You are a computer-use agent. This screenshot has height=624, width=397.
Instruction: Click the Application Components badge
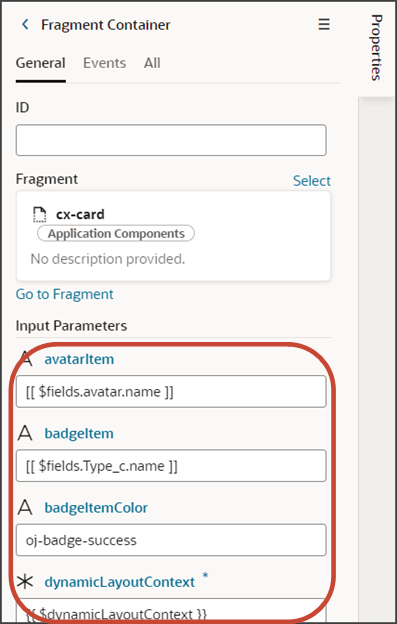point(116,234)
